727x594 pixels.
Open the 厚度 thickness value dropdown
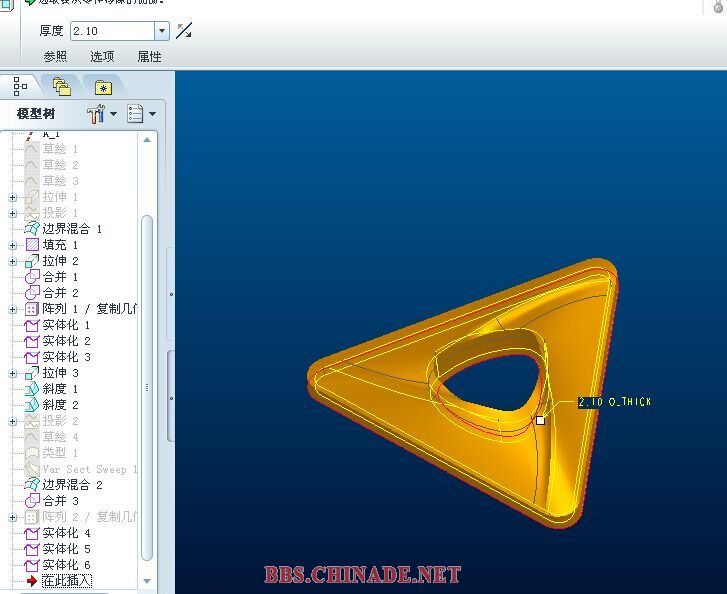point(162,32)
